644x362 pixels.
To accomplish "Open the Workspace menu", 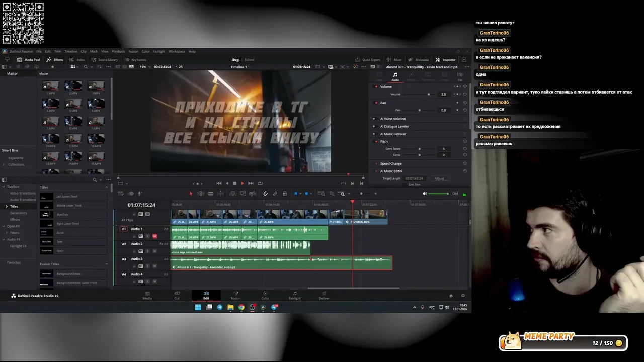I will [177, 51].
